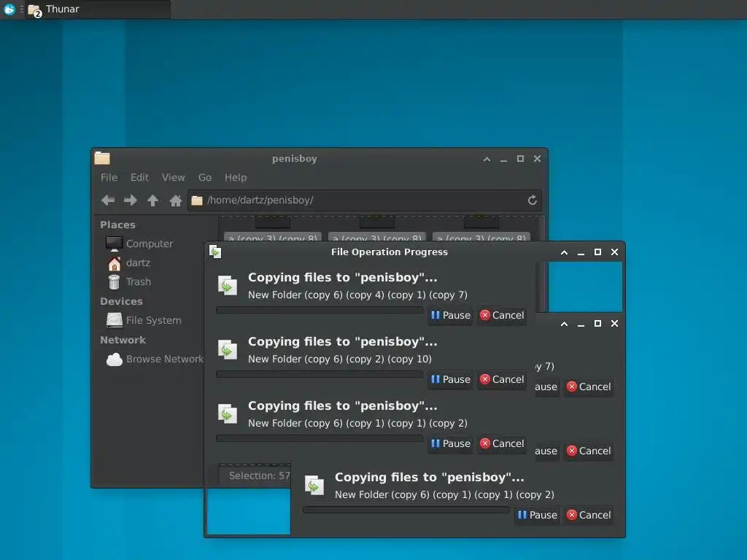The height and width of the screenshot is (560, 747).
Task: Click the folder icon in path bar
Action: pos(197,201)
